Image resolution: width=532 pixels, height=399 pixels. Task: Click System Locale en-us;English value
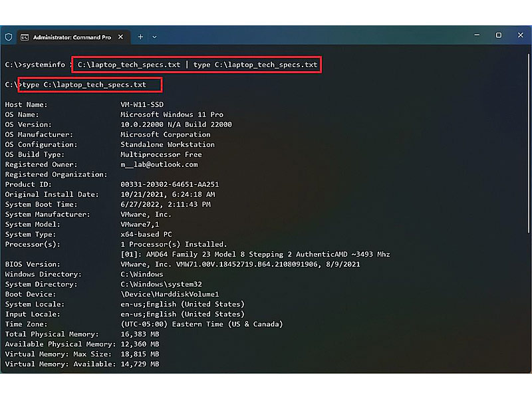(x=182, y=304)
